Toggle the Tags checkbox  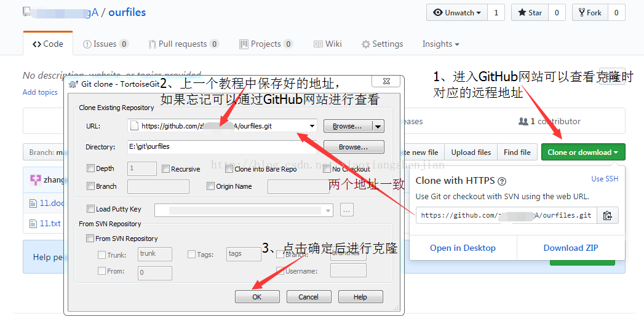[x=191, y=255]
